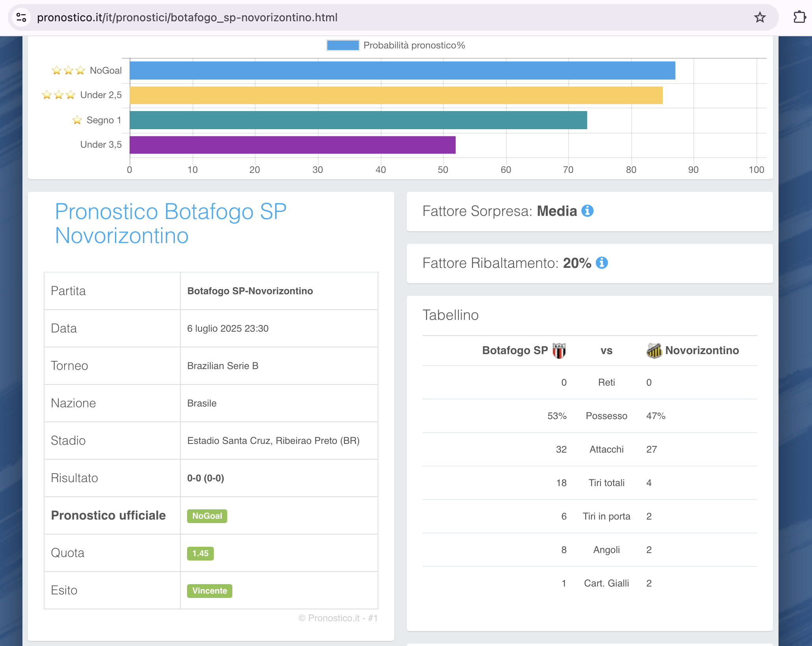Viewport: 812px width, 646px height.
Task: Click the site information icon in address bar
Action: pos(21,17)
